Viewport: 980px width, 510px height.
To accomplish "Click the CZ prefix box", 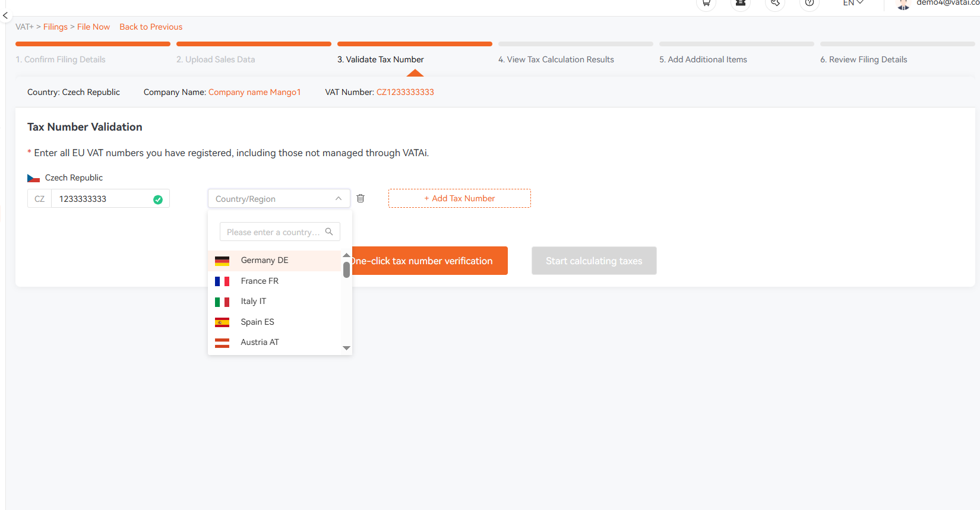I will (x=39, y=198).
